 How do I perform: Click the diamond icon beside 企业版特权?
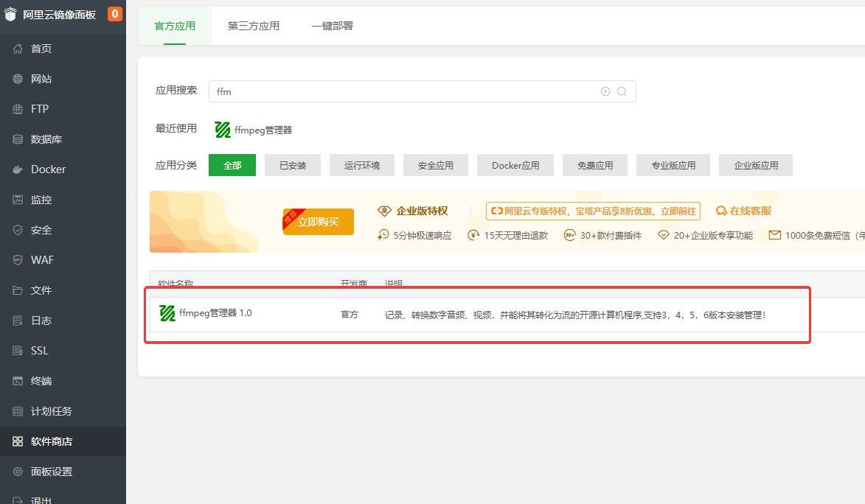384,211
